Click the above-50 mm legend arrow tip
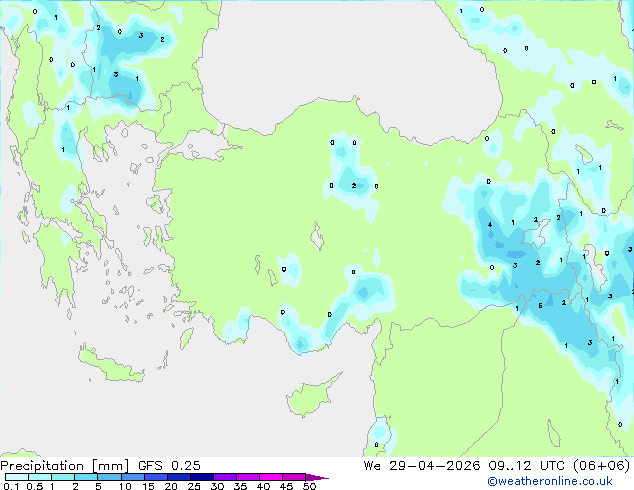Viewport: 634px width, 490px height. point(317,477)
